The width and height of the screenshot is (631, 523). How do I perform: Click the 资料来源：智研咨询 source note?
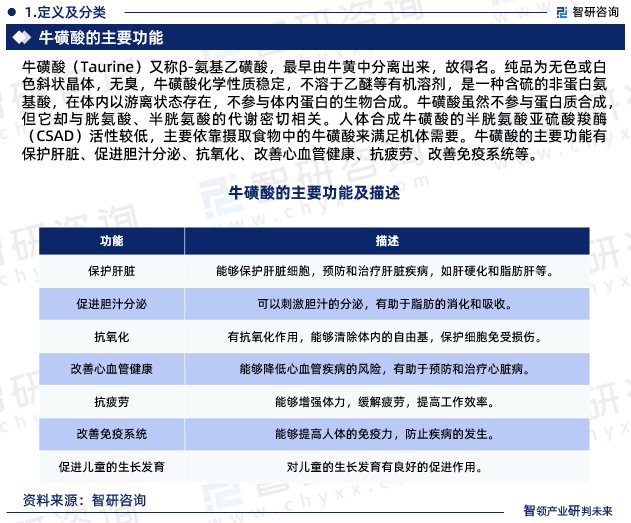84,500
